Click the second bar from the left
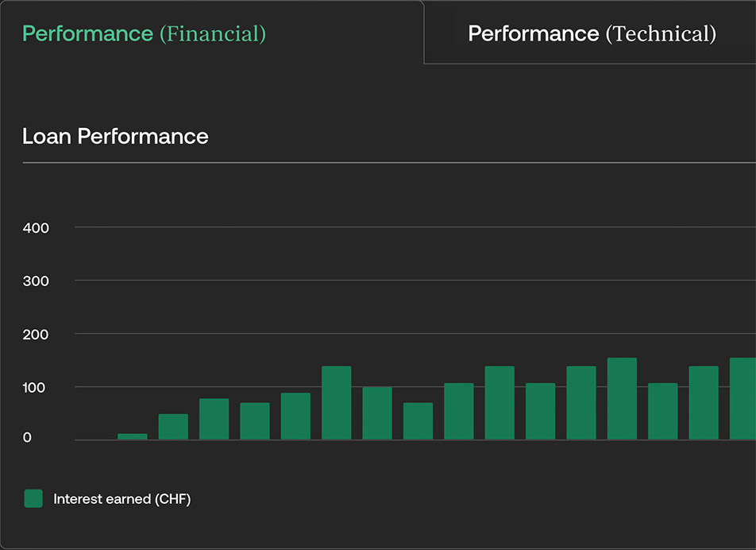Screen dimensions: 756x550 tap(173, 427)
